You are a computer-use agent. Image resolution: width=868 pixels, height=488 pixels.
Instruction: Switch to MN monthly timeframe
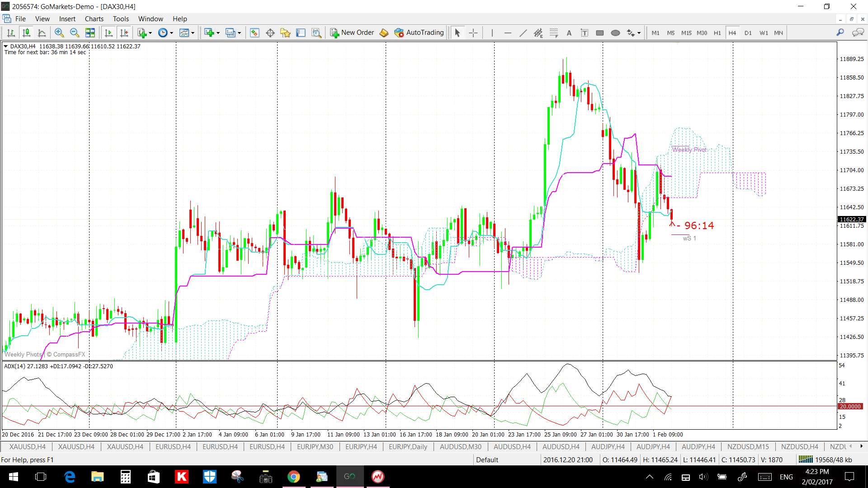pos(778,33)
